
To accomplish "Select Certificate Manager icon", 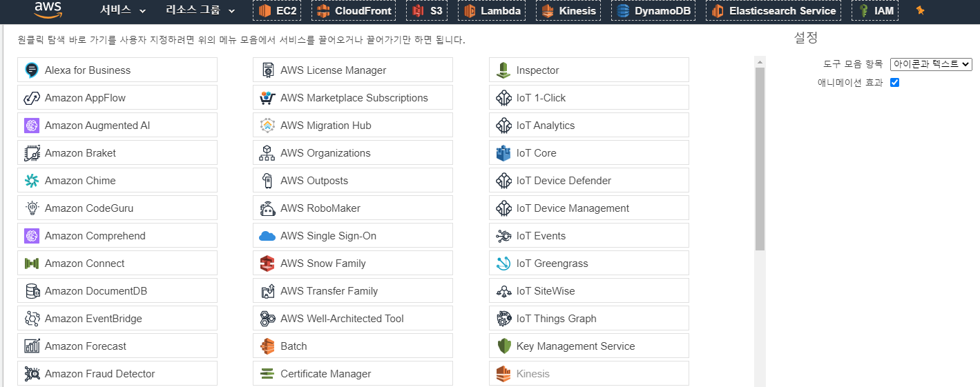I will tap(267, 373).
